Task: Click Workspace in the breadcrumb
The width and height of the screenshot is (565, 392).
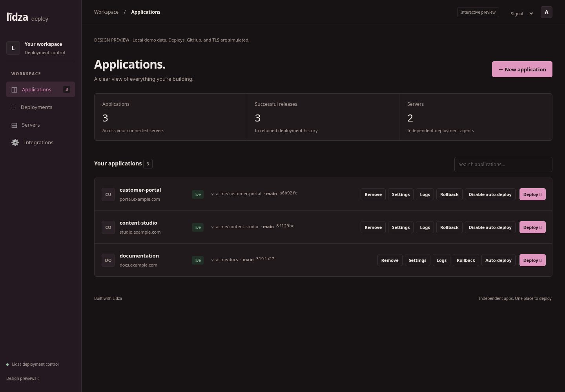Action: pyautogui.click(x=106, y=12)
